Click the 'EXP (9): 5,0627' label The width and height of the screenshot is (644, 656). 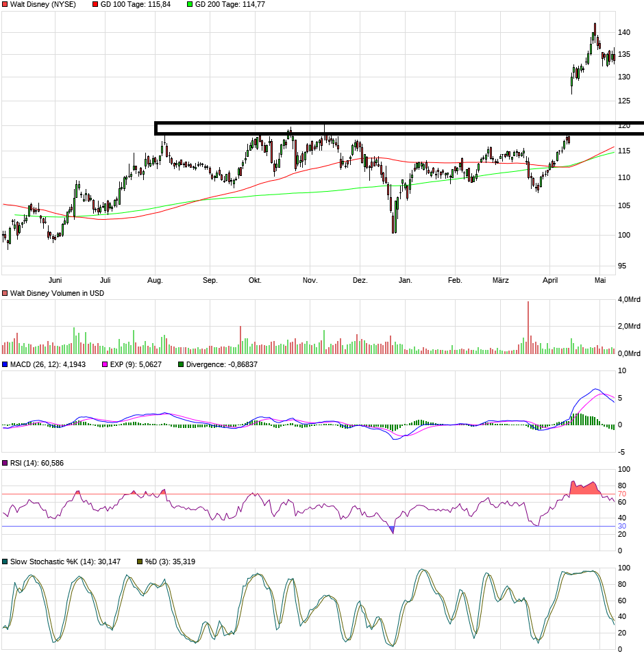pos(136,364)
